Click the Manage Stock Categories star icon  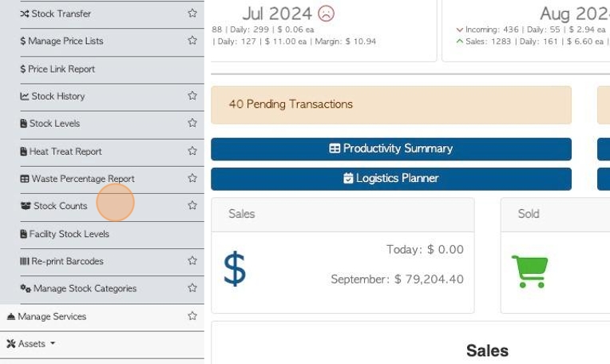coord(192,288)
